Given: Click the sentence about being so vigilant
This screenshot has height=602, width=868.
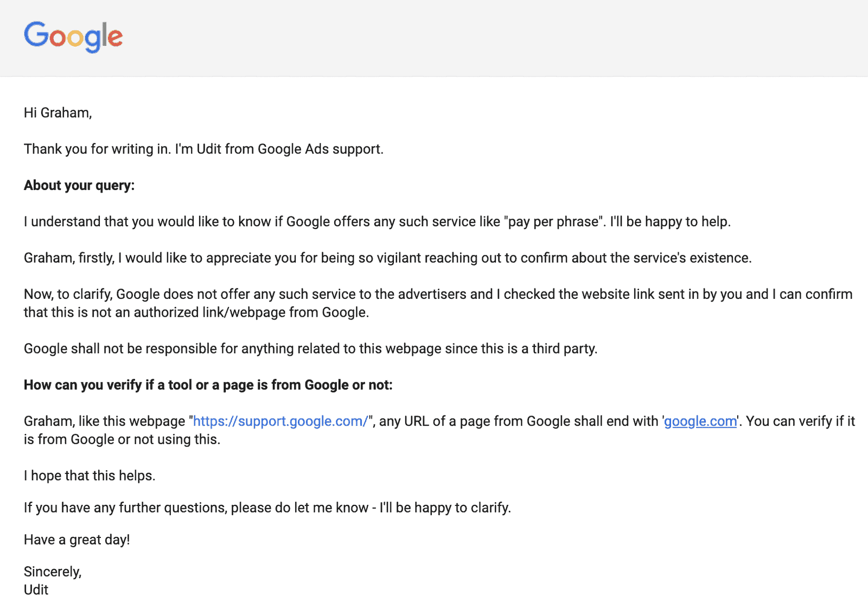Looking at the screenshot, I should click(388, 258).
